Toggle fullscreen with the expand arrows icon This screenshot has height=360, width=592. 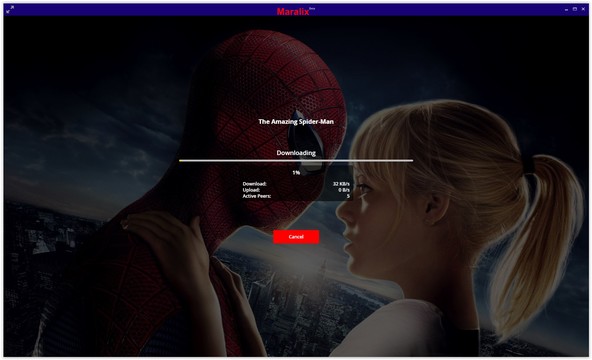point(10,10)
